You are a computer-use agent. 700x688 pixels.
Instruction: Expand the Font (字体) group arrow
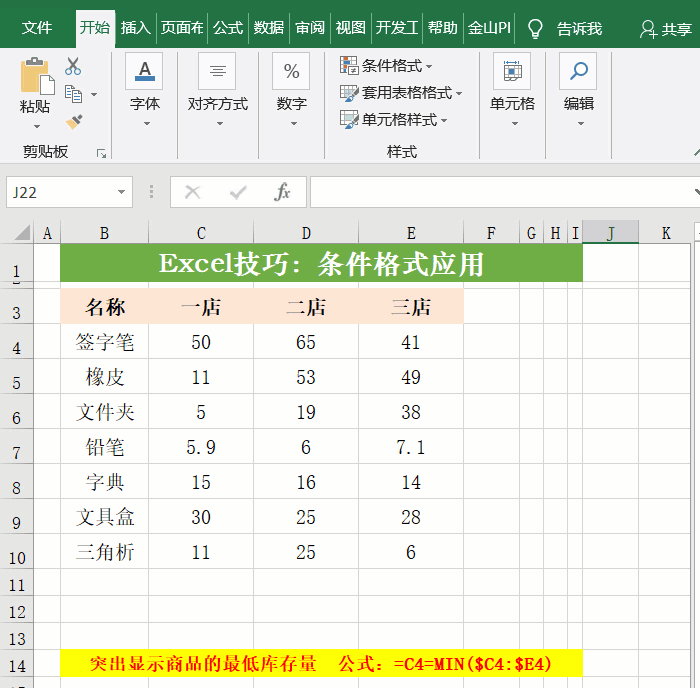click(x=146, y=124)
